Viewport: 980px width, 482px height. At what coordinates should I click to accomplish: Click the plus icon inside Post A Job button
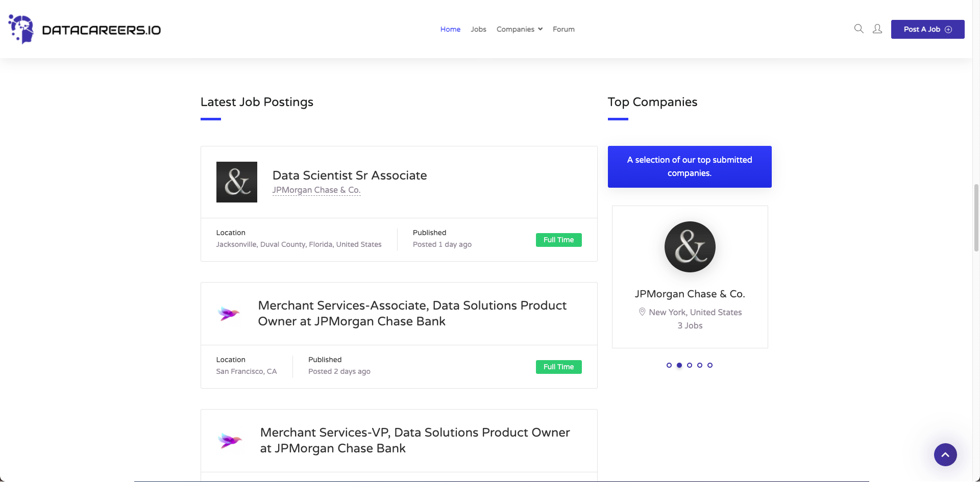(948, 29)
